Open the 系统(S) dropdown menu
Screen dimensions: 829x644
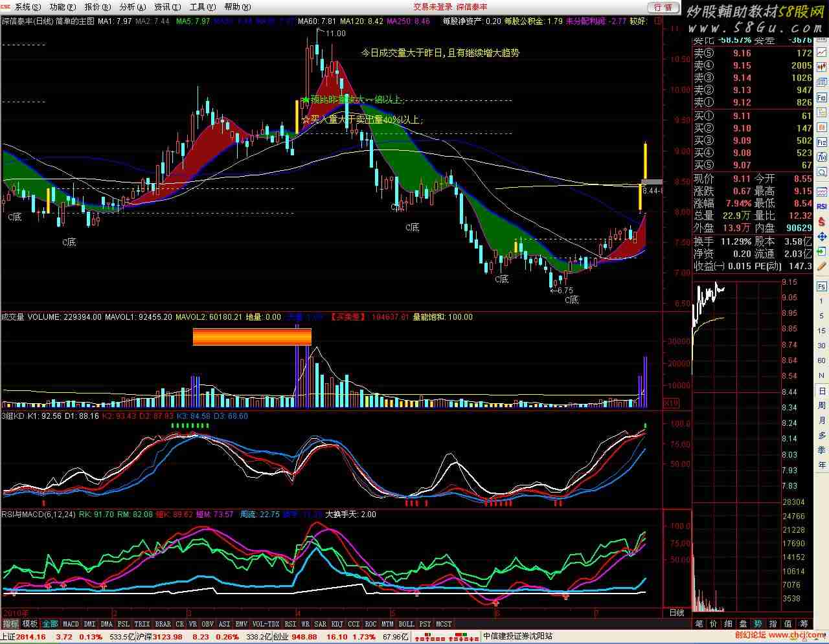[27, 7]
